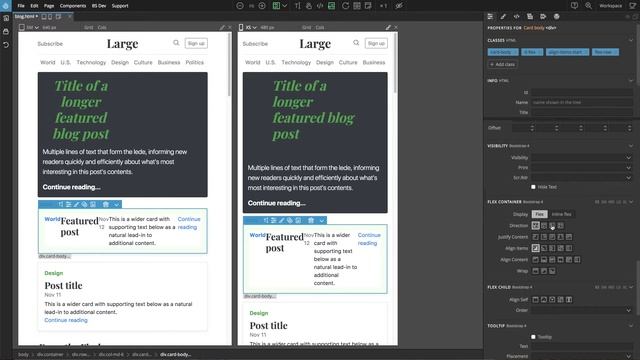Click the zoom in plus icon
640x360 pixels.
click(262, 6)
